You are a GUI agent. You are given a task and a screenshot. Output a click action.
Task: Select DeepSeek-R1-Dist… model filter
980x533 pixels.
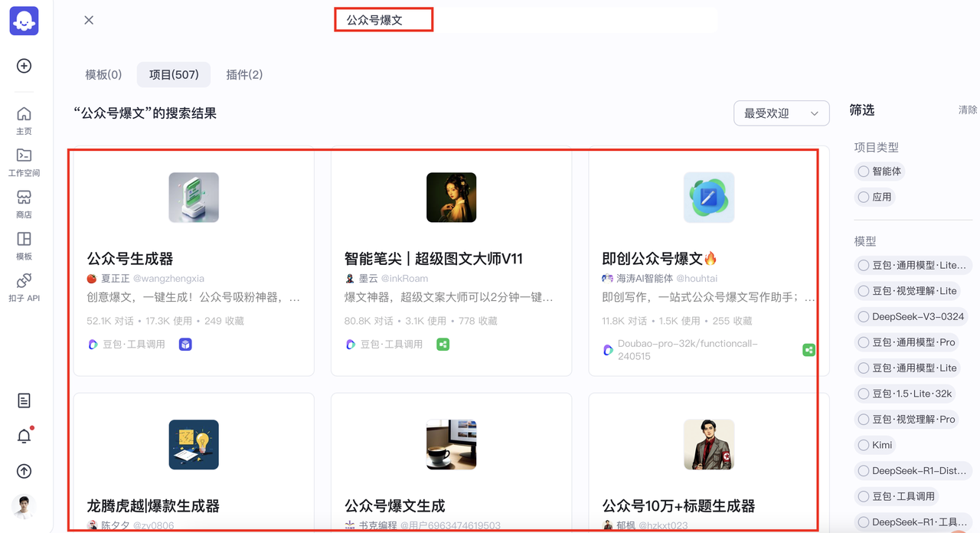pos(913,471)
